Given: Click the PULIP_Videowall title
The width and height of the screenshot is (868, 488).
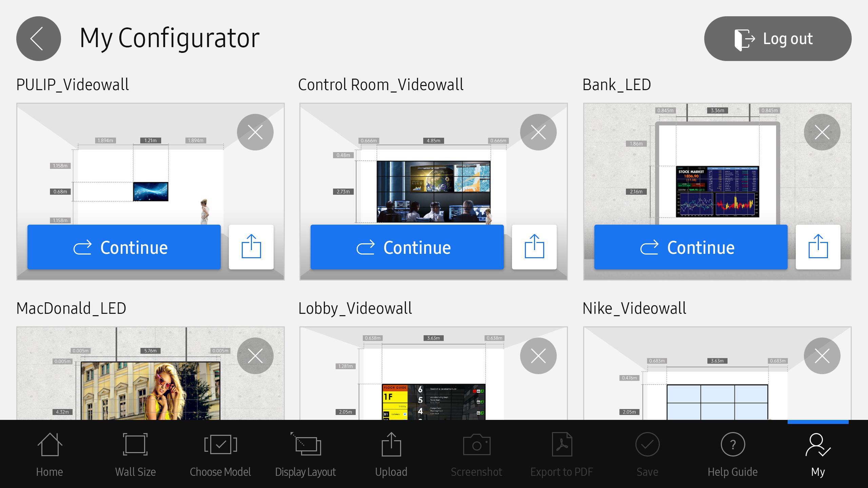Looking at the screenshot, I should 73,85.
